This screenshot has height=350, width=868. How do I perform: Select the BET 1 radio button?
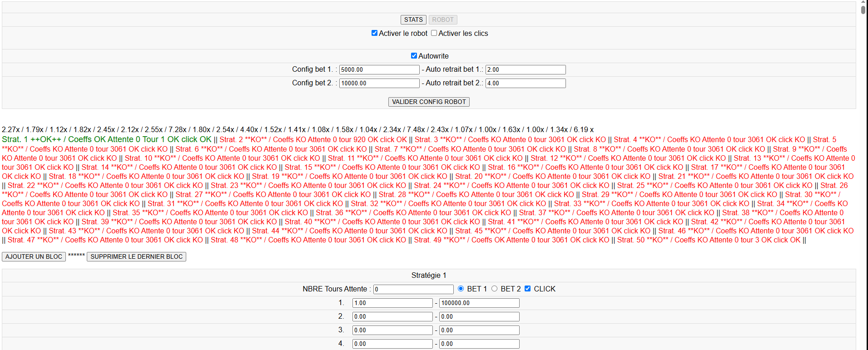[461, 289]
